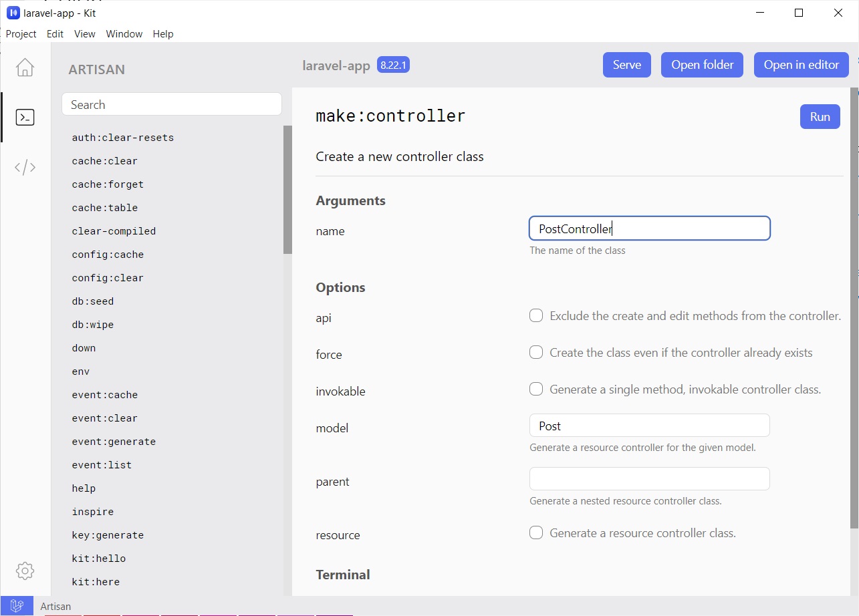Select cache:forget command
Image resolution: width=859 pixels, height=616 pixels.
(x=108, y=184)
